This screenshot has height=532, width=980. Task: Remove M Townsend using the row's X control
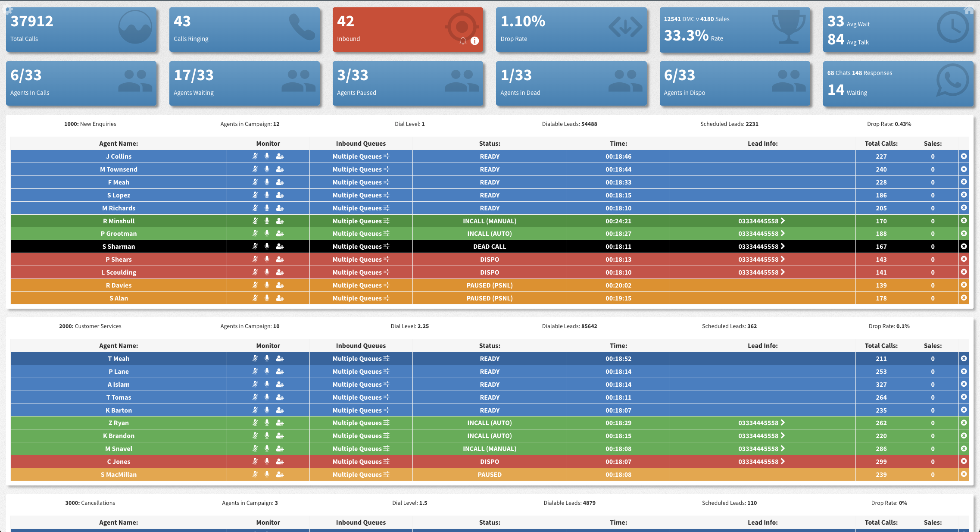964,169
